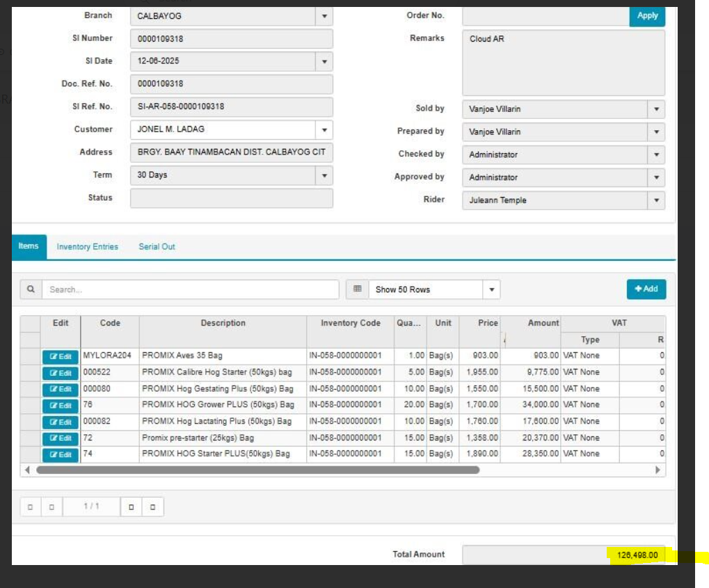Open the Rider Juleann Temple dropdown

tap(655, 201)
